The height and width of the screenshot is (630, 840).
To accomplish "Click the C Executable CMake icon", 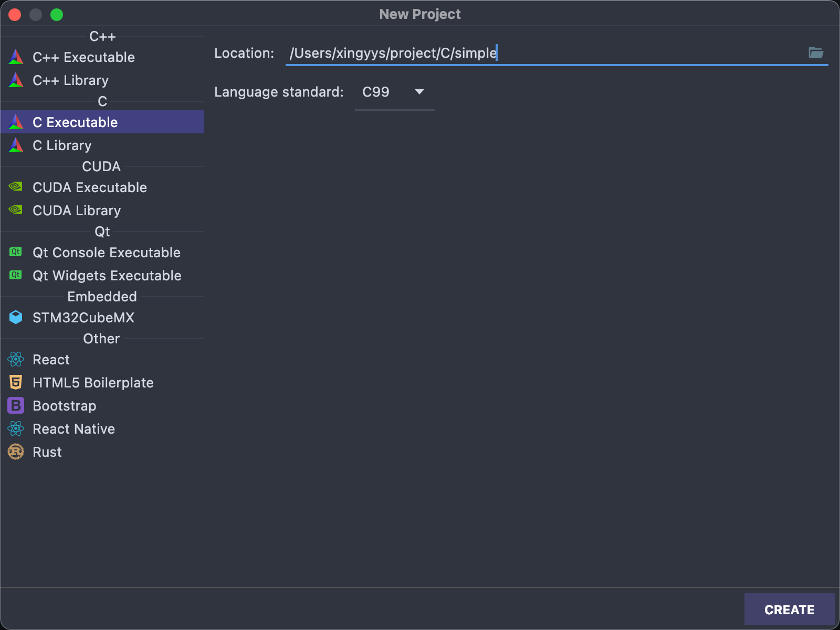I will click(16, 122).
